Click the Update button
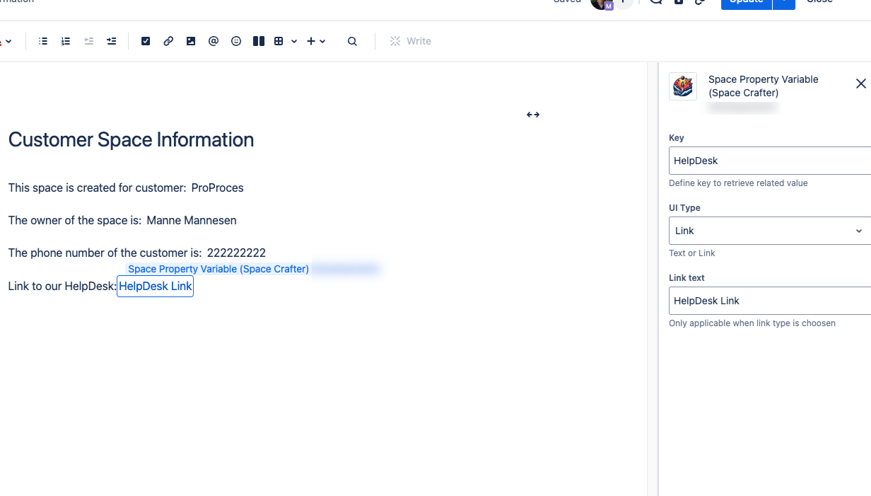 pos(746,2)
